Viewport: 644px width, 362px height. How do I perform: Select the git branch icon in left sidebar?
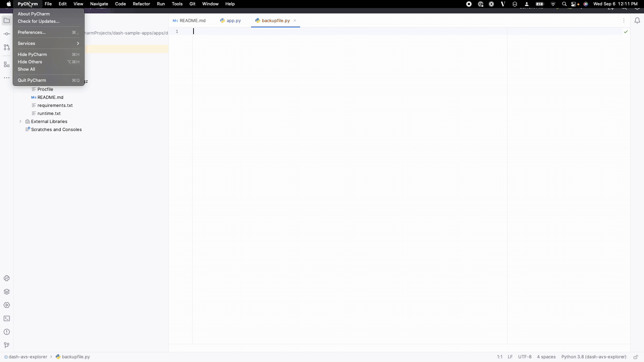click(7, 48)
